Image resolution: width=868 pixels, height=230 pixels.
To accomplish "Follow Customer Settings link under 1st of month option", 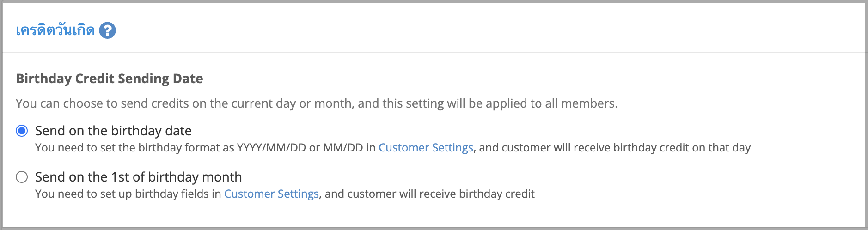I will click(271, 194).
